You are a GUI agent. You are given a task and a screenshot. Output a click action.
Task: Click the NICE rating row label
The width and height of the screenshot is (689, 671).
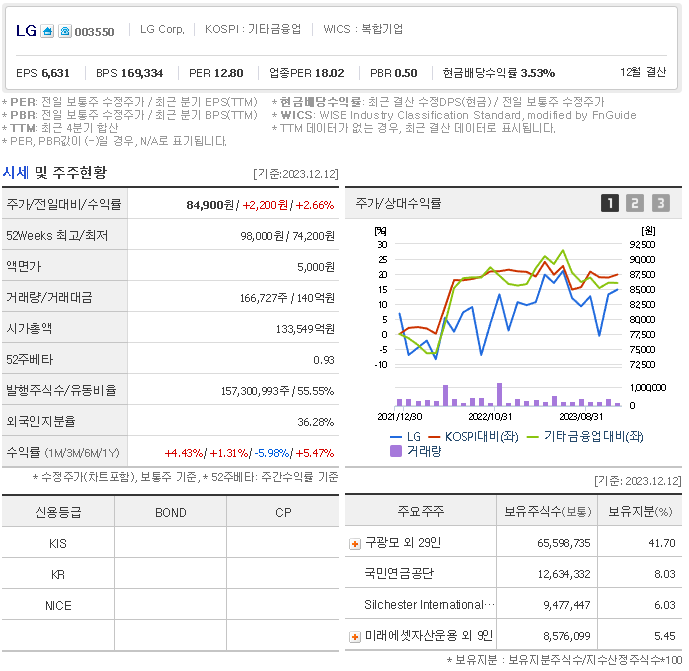pyautogui.click(x=58, y=606)
